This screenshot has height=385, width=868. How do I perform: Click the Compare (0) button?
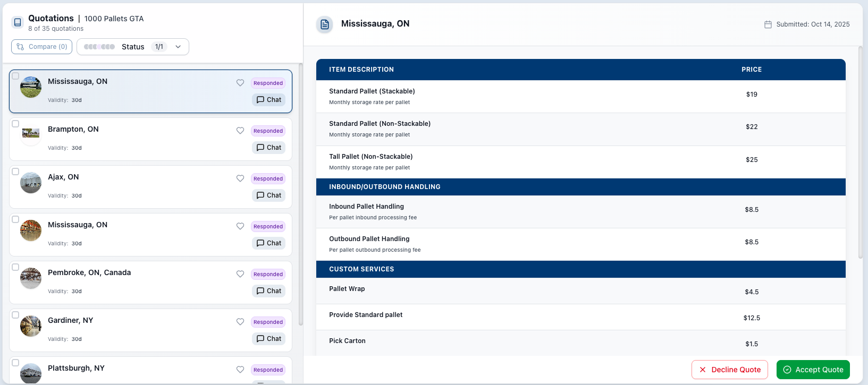(41, 47)
